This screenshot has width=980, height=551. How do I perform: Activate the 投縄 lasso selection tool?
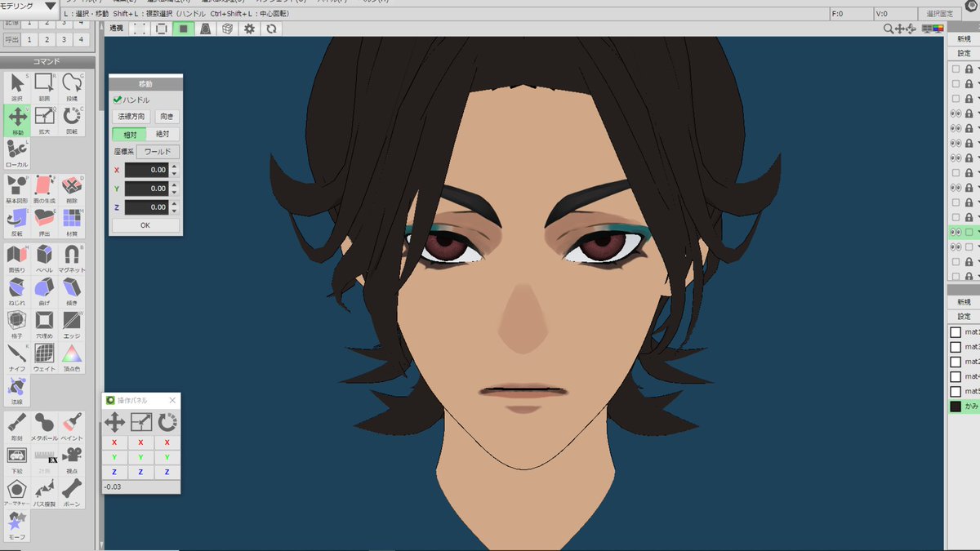(72, 87)
